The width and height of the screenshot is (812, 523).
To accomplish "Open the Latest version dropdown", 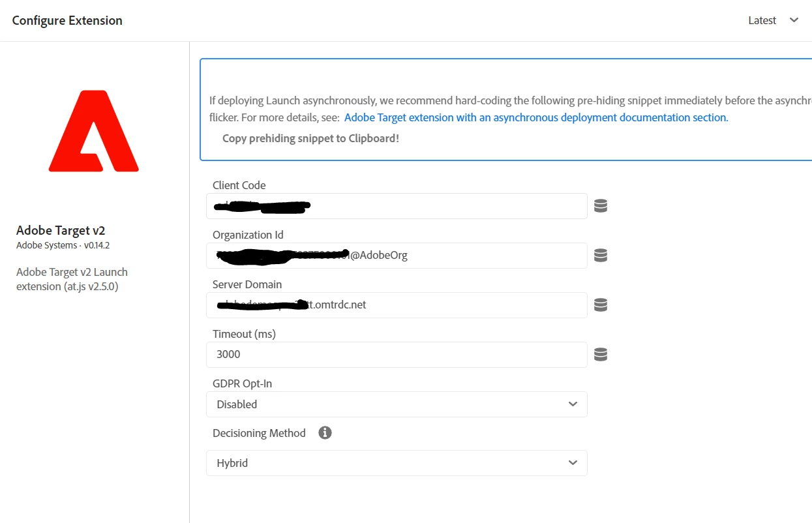I will click(x=774, y=20).
